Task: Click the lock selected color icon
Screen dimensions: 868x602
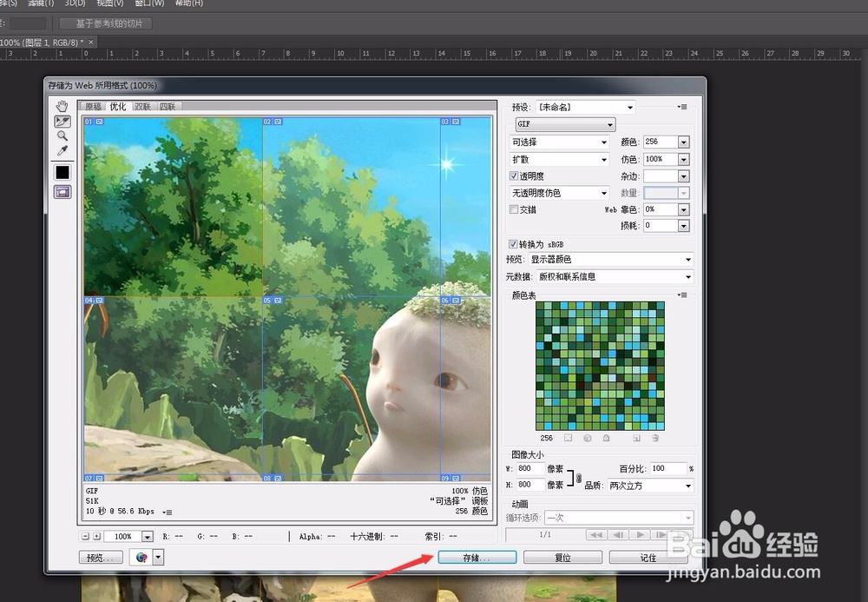Action: 606,438
